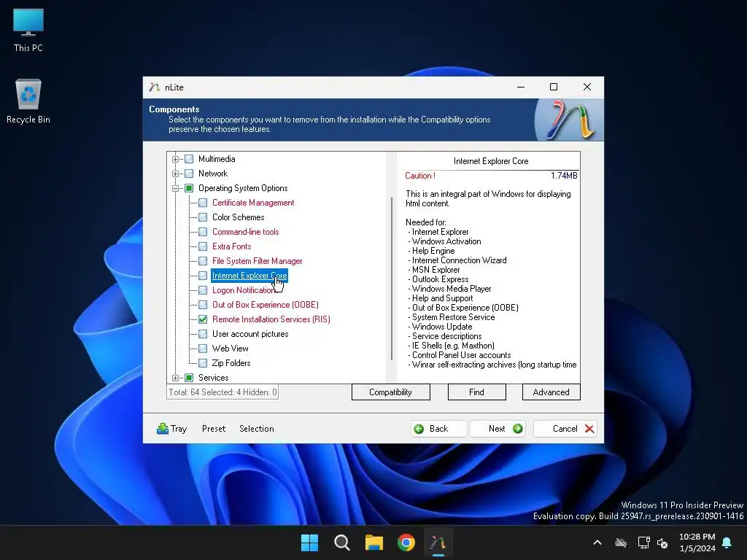This screenshot has width=747, height=560.
Task: Check the Zip Folders box
Action: tap(203, 363)
